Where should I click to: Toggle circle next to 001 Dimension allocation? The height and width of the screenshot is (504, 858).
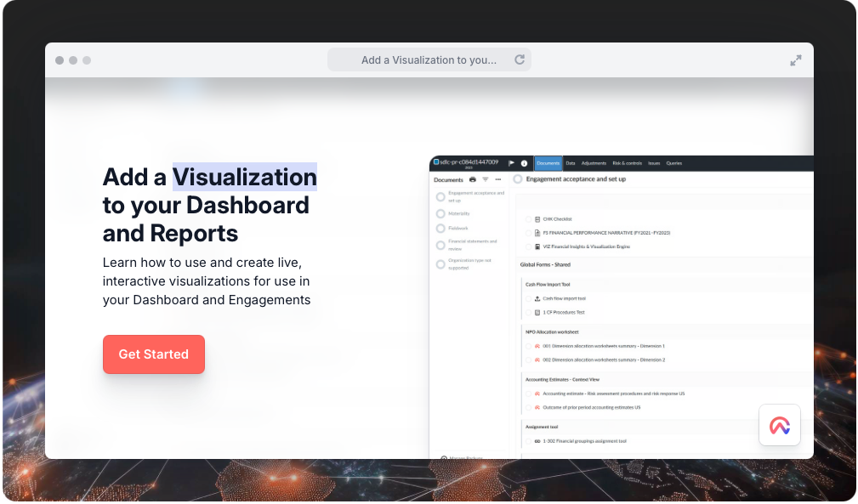[529, 346]
